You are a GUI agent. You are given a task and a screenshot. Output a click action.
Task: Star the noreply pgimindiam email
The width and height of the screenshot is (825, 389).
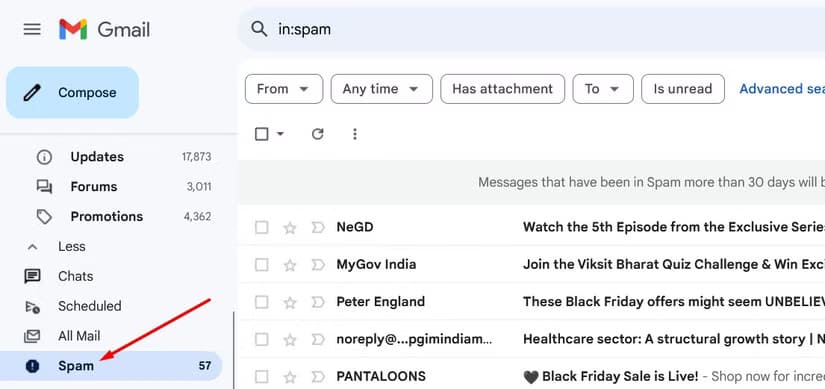click(x=290, y=340)
